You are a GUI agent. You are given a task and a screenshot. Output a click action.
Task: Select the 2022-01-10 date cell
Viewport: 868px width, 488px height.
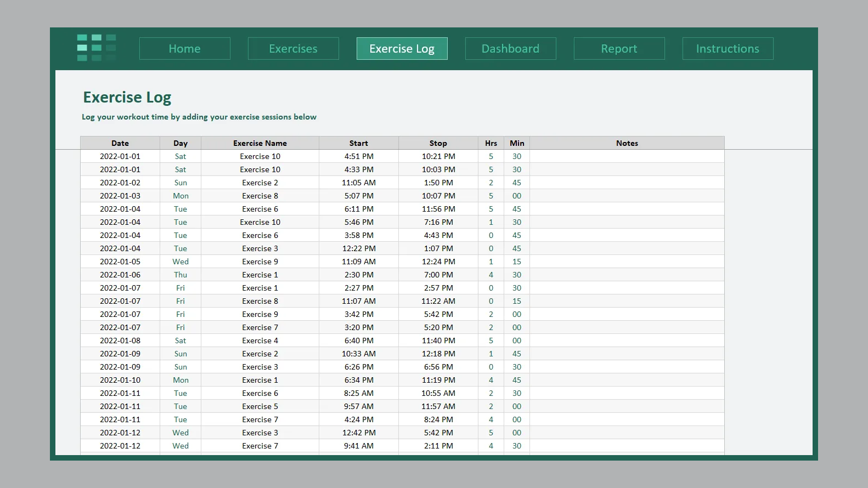click(120, 380)
